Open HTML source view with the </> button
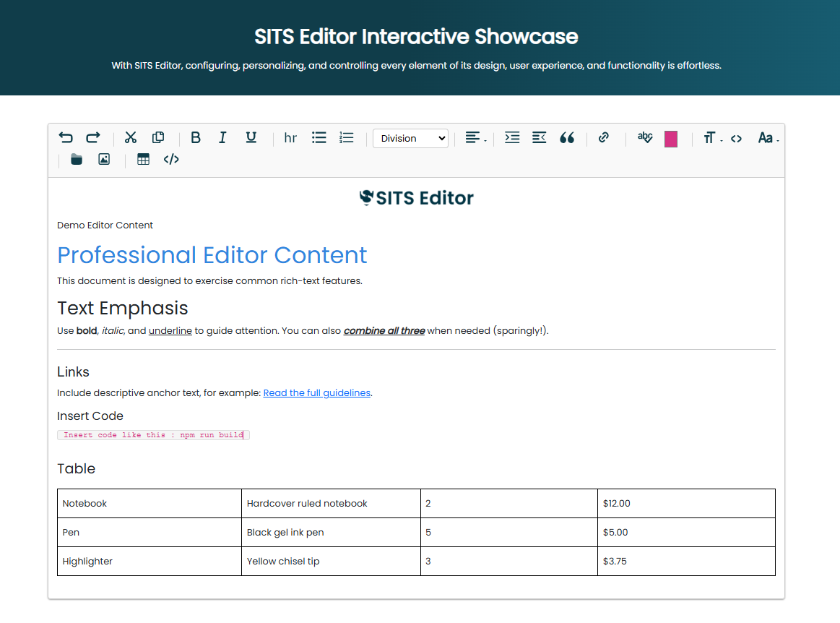840x623 pixels. coord(171,160)
